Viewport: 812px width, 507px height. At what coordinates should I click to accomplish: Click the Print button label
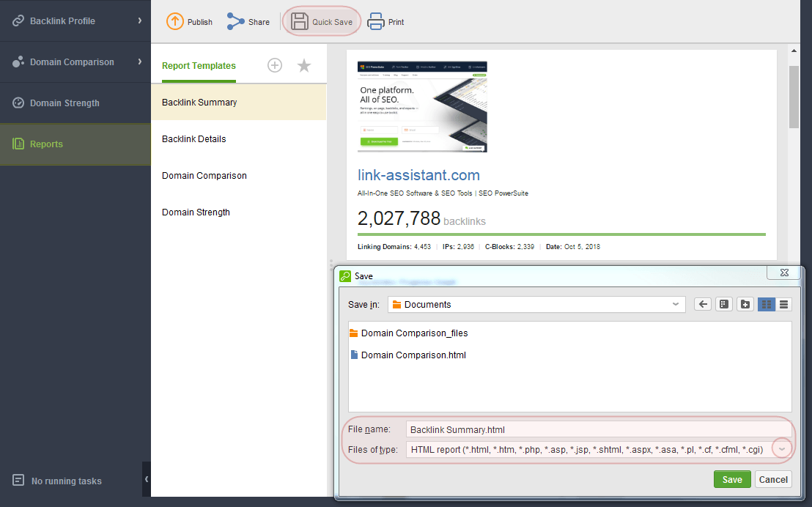coord(396,22)
